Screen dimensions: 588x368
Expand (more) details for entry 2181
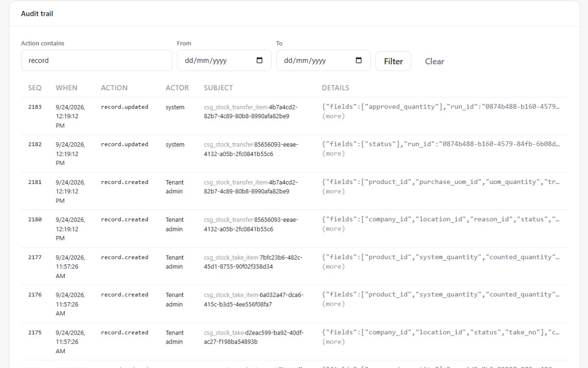pos(333,191)
